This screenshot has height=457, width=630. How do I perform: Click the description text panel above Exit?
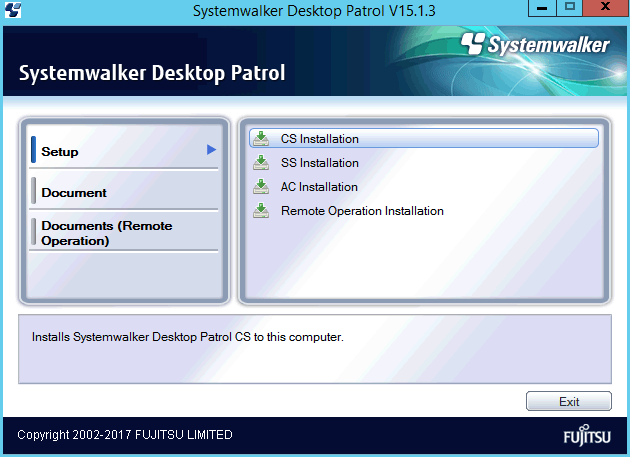tap(314, 348)
